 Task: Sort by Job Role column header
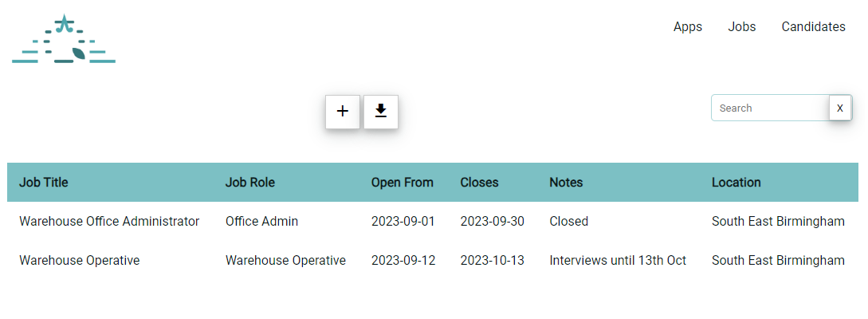pyautogui.click(x=250, y=183)
